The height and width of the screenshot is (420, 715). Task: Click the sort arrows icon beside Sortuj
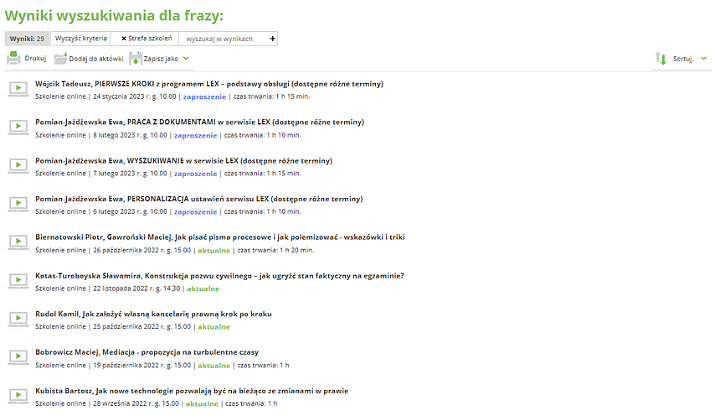pos(661,59)
